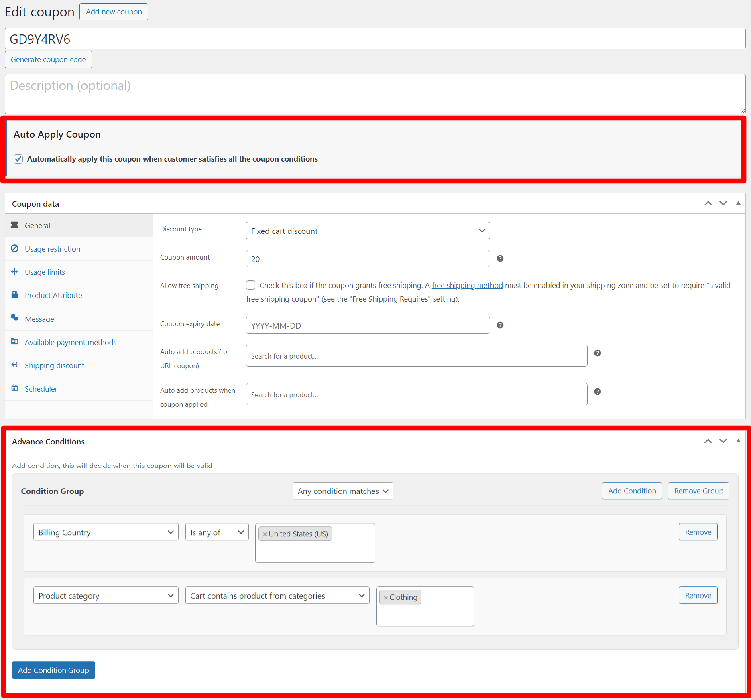Open the Billing Country condition dropdown
The height and width of the screenshot is (700, 751).
pyautogui.click(x=106, y=532)
